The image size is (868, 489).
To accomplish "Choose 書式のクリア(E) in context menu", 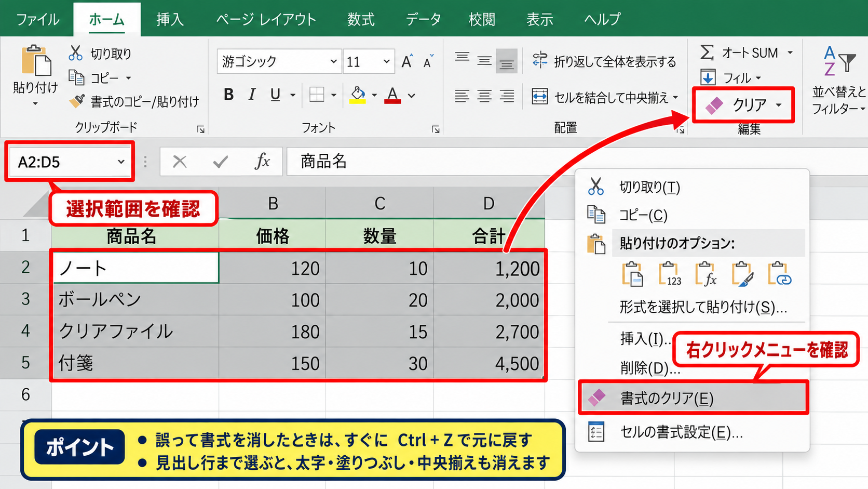I will click(x=693, y=398).
